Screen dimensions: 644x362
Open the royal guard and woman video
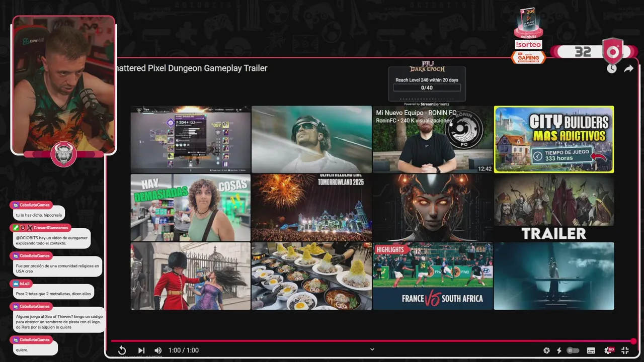click(x=190, y=276)
